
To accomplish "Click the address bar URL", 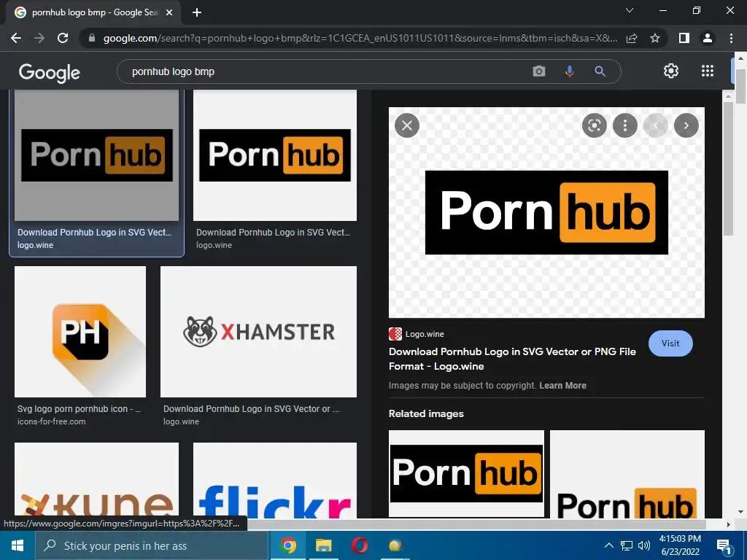I will 360,38.
